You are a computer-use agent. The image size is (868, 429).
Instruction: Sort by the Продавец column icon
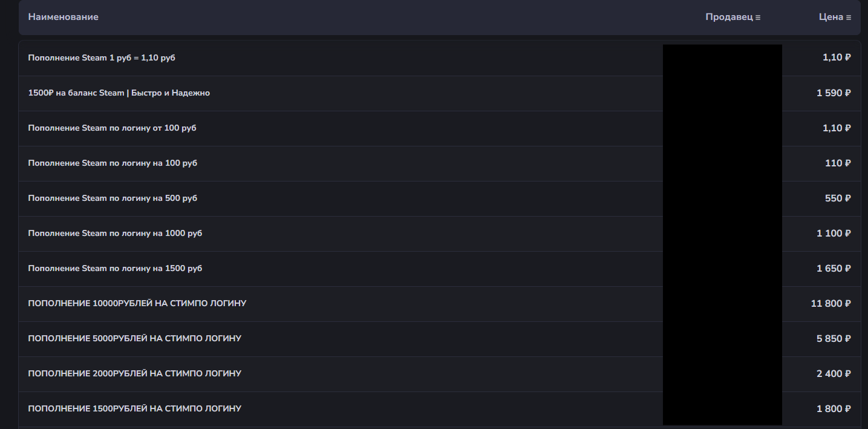pyautogui.click(x=758, y=18)
